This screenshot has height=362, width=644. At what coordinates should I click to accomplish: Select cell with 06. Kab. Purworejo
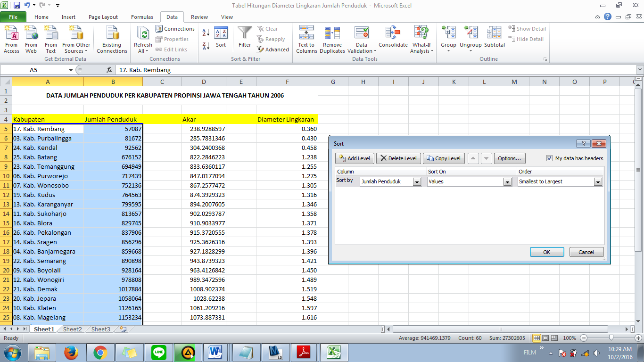click(48, 176)
